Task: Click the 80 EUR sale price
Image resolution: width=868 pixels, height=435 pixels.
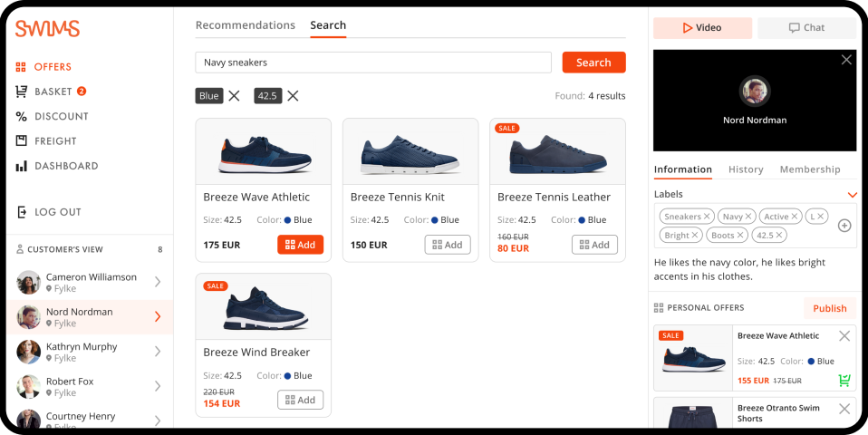Action: (513, 248)
